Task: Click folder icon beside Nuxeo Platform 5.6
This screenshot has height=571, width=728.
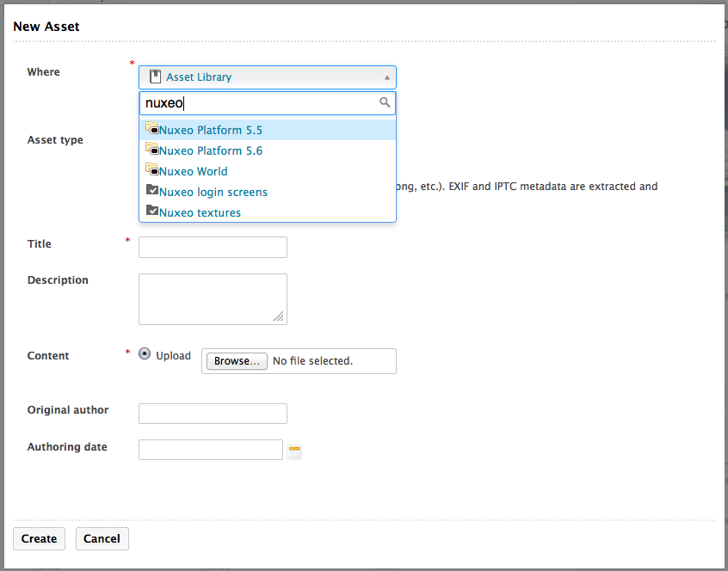Action: click(x=152, y=149)
